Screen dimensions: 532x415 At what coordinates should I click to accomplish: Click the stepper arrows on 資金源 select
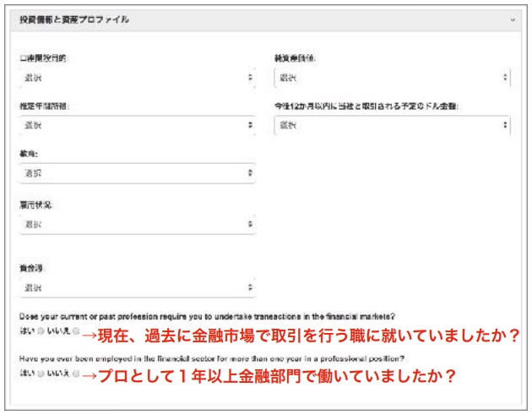coord(250,287)
